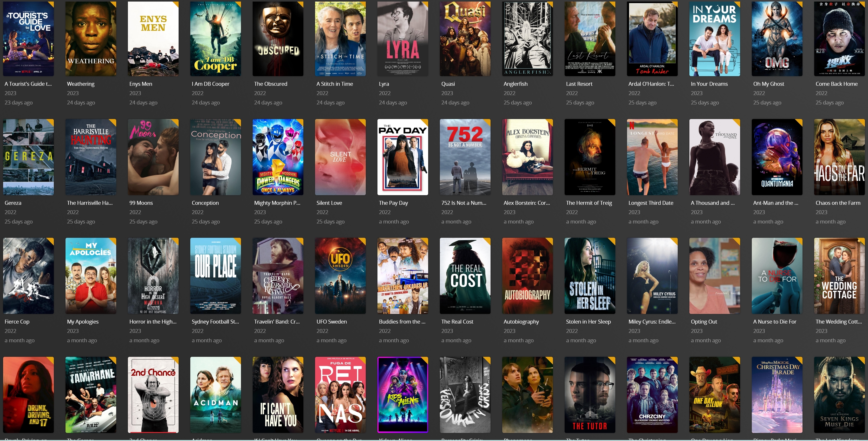
Task: Open the 'Sydney Football St...' title link
Action: click(215, 322)
